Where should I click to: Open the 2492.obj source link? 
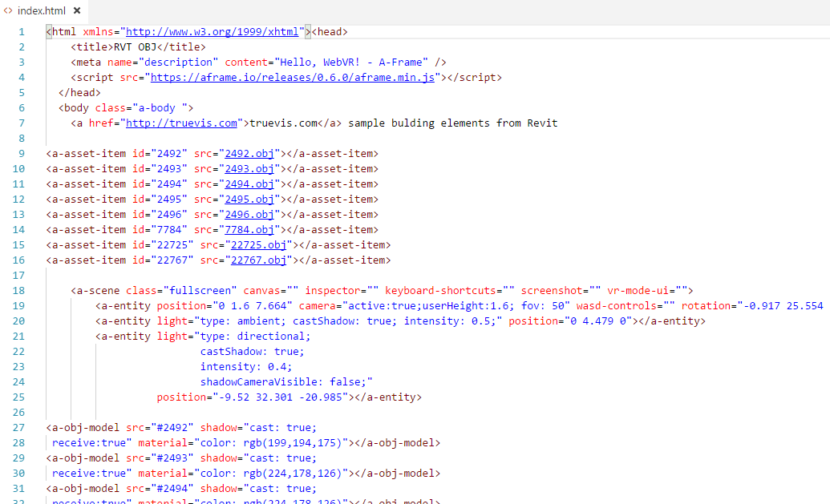point(249,153)
